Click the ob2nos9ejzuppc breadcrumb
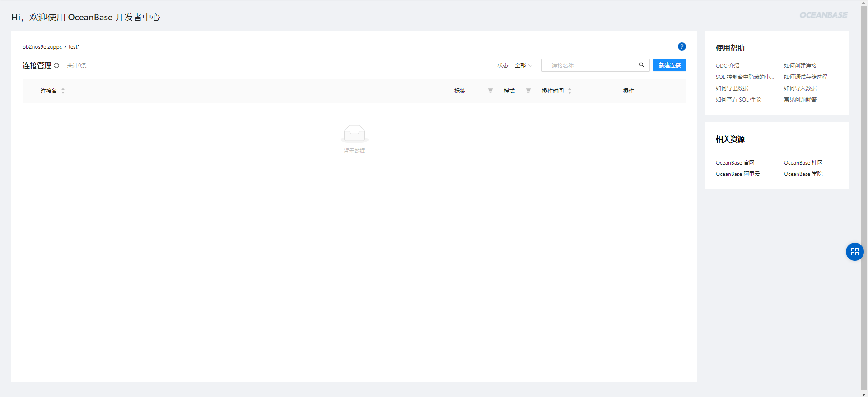Viewport: 868px width, 397px height. [42, 47]
